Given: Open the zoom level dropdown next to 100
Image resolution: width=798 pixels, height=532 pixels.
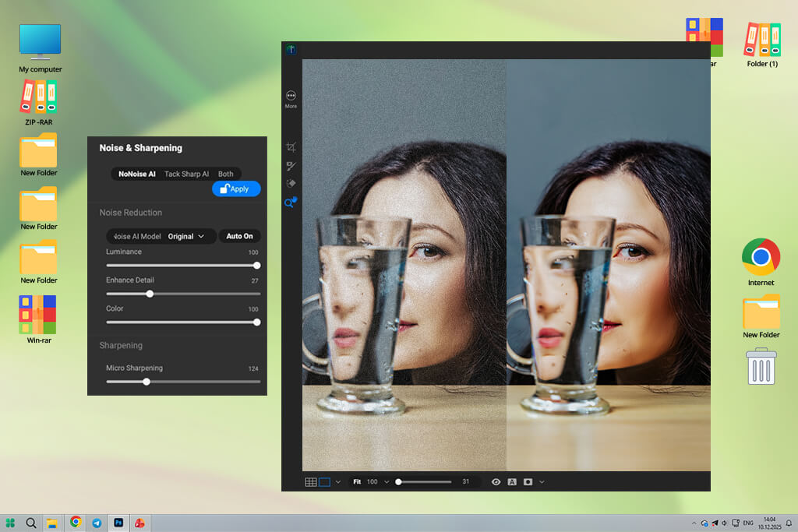Looking at the screenshot, I should (x=387, y=481).
